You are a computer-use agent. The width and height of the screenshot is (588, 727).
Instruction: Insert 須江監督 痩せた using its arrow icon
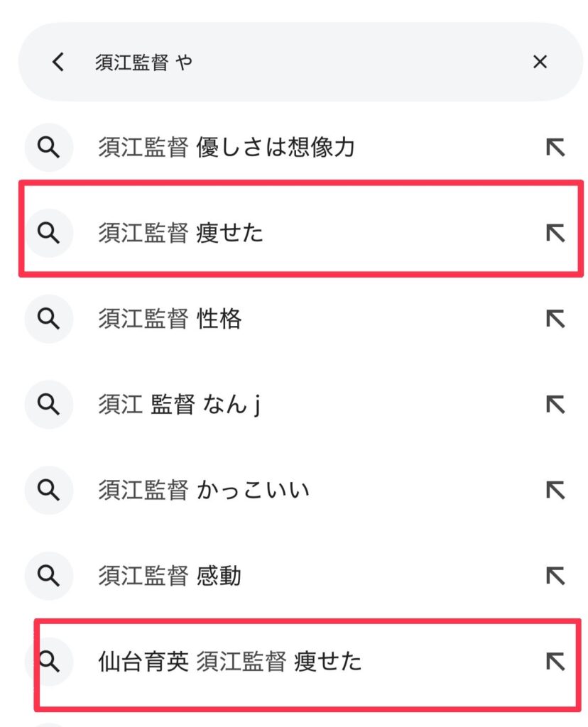555,233
